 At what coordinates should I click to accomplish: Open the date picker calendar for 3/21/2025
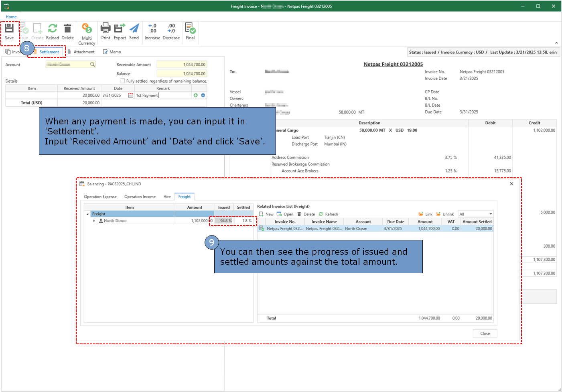tap(130, 95)
